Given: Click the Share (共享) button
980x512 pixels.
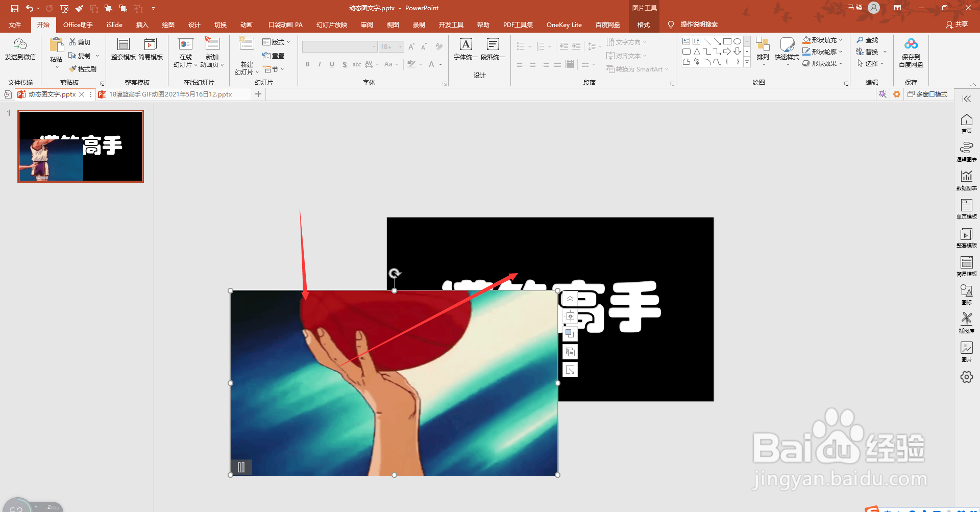Looking at the screenshot, I should 957,25.
